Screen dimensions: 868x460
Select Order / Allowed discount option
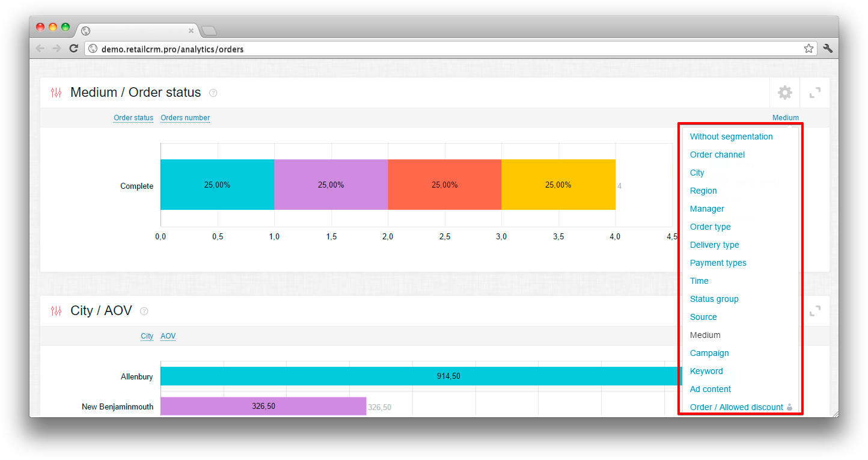pos(736,407)
